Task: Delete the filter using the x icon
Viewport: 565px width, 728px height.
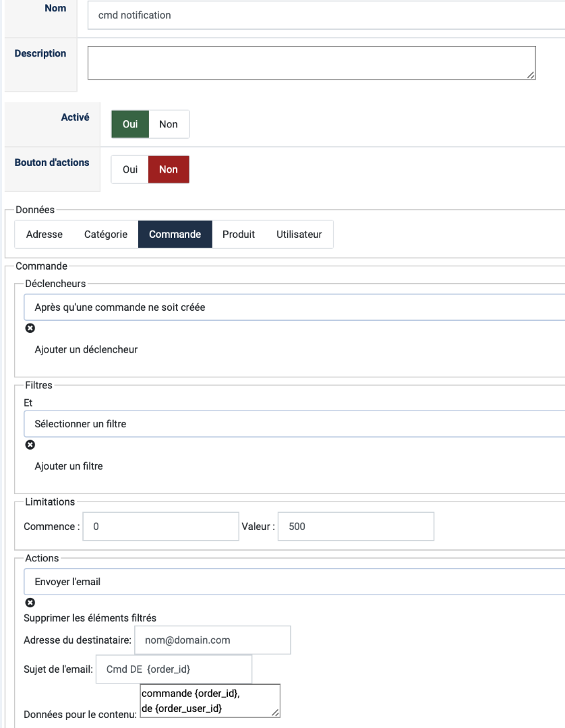Action: coord(30,445)
